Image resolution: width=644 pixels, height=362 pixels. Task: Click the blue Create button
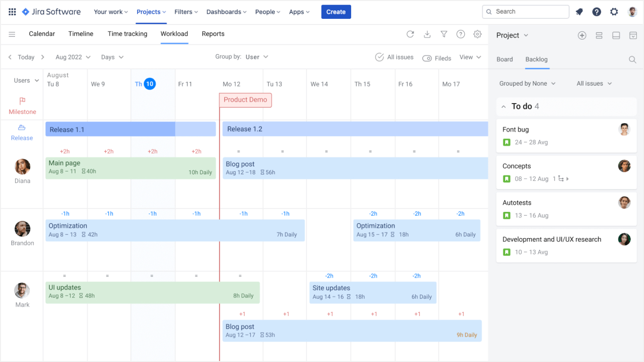(x=336, y=12)
